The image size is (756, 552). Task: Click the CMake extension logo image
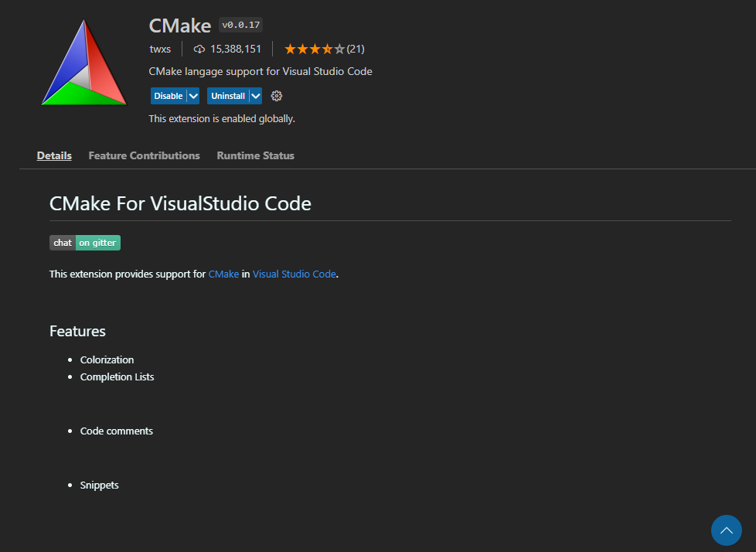(x=83, y=63)
